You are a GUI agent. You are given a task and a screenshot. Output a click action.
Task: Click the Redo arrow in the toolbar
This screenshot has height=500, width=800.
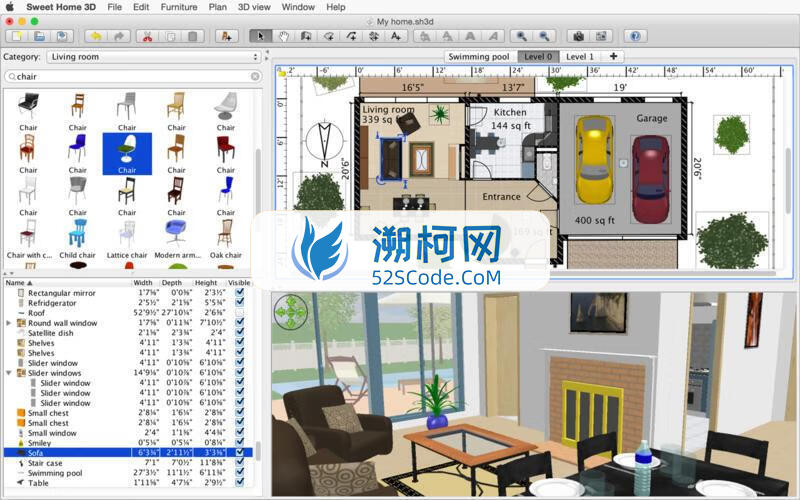pos(118,36)
